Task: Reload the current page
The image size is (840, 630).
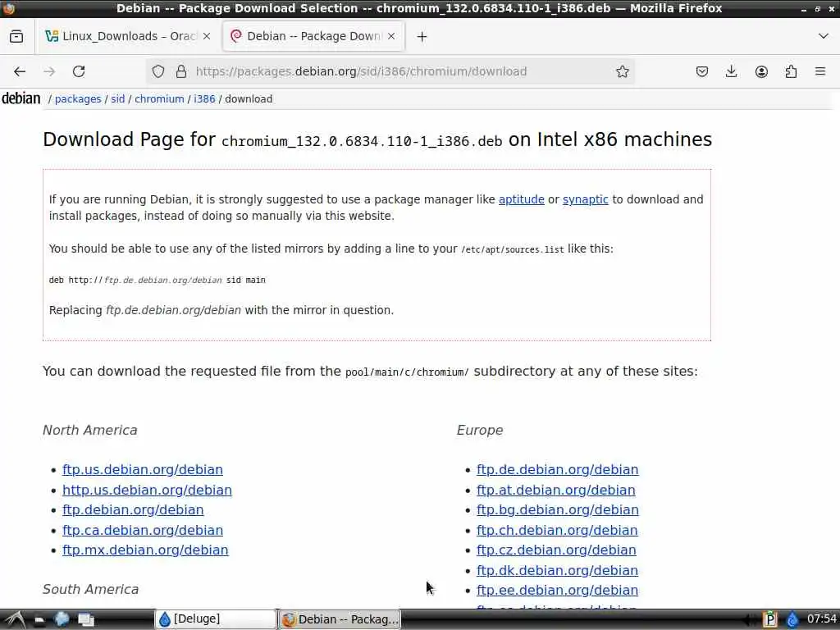Action: click(x=79, y=71)
